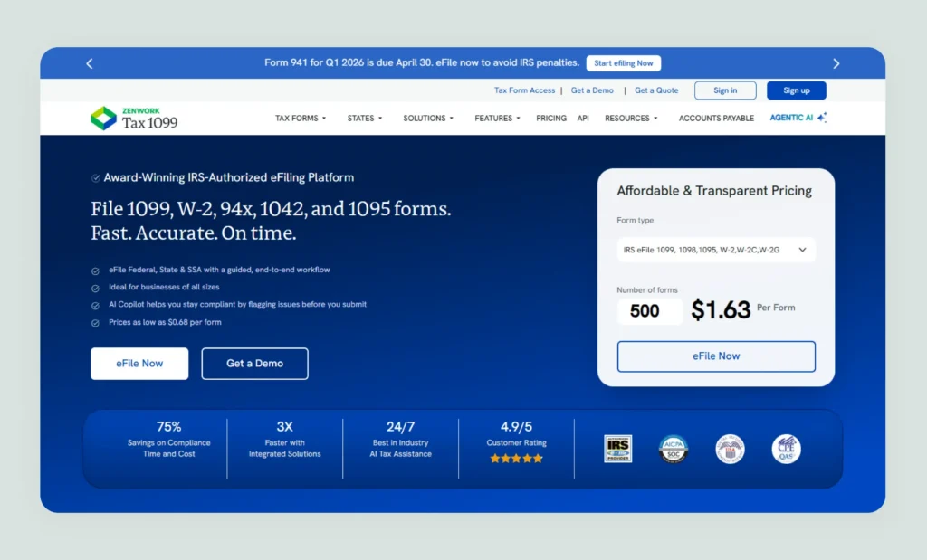Expand the Features menu
The image size is (927, 560).
[x=497, y=119]
